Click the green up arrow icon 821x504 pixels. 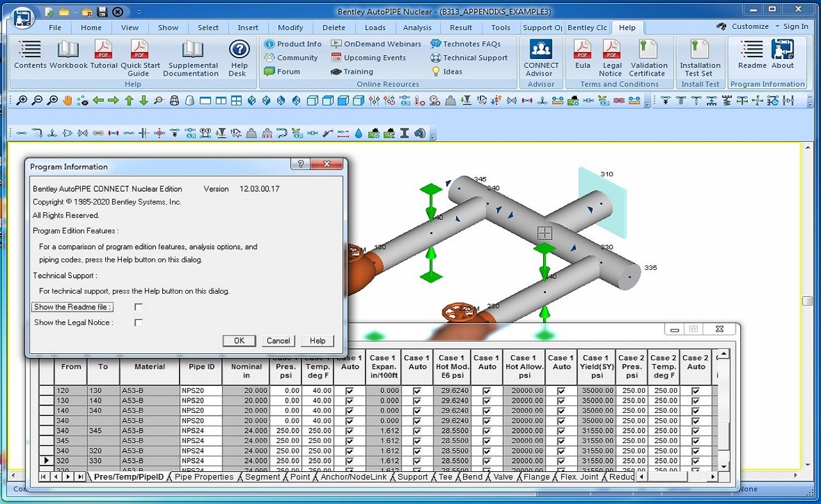[129, 101]
